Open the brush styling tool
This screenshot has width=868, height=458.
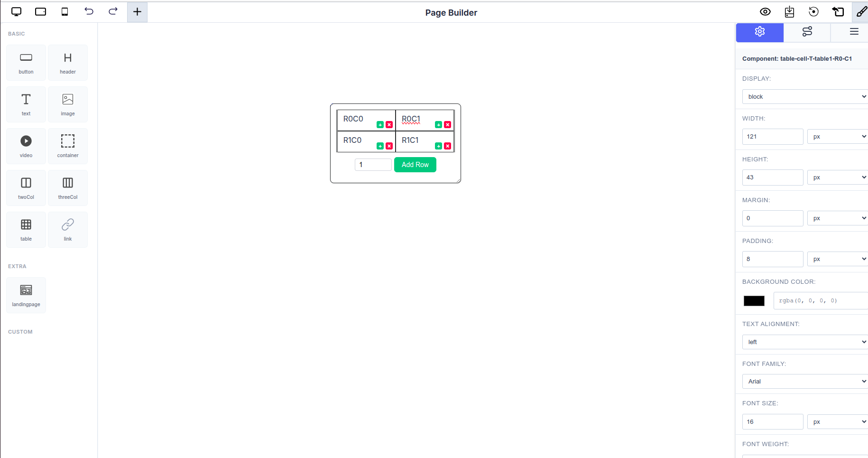(861, 11)
